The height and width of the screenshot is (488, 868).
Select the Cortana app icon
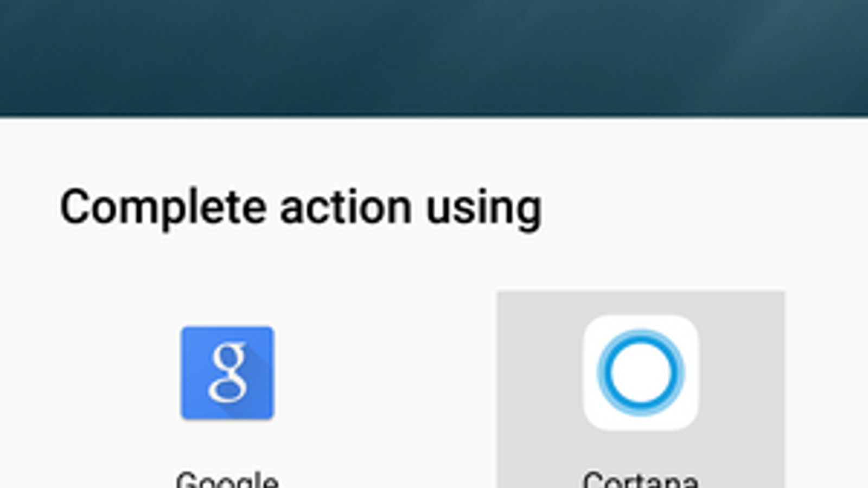[x=641, y=373]
